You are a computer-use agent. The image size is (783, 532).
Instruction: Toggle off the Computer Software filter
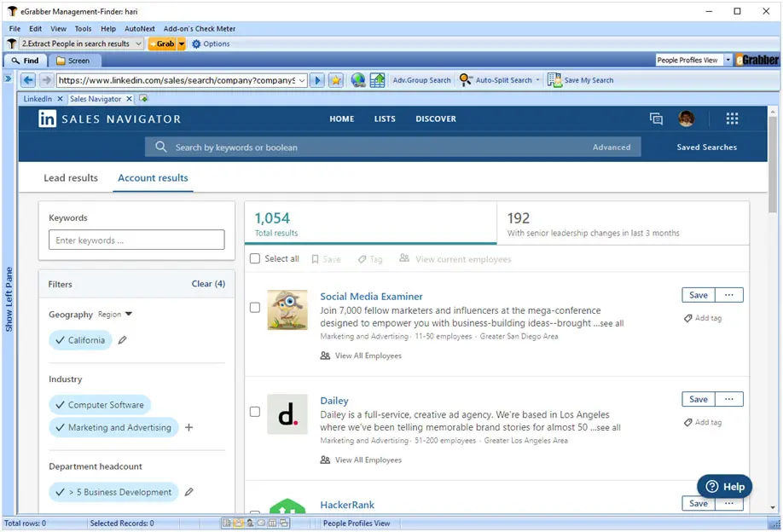click(100, 405)
